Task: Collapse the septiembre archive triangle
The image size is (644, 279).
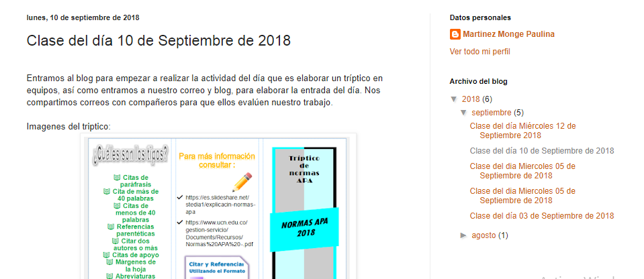Action: click(x=464, y=113)
